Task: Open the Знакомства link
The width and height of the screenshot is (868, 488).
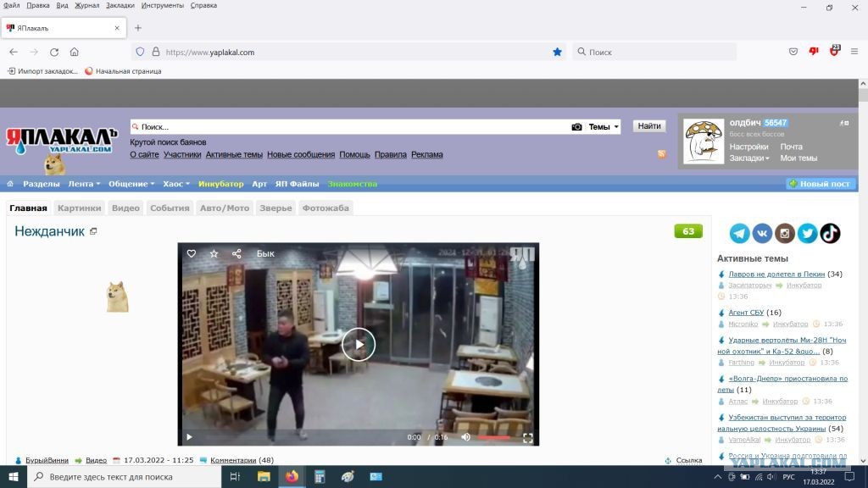Action: coord(352,184)
